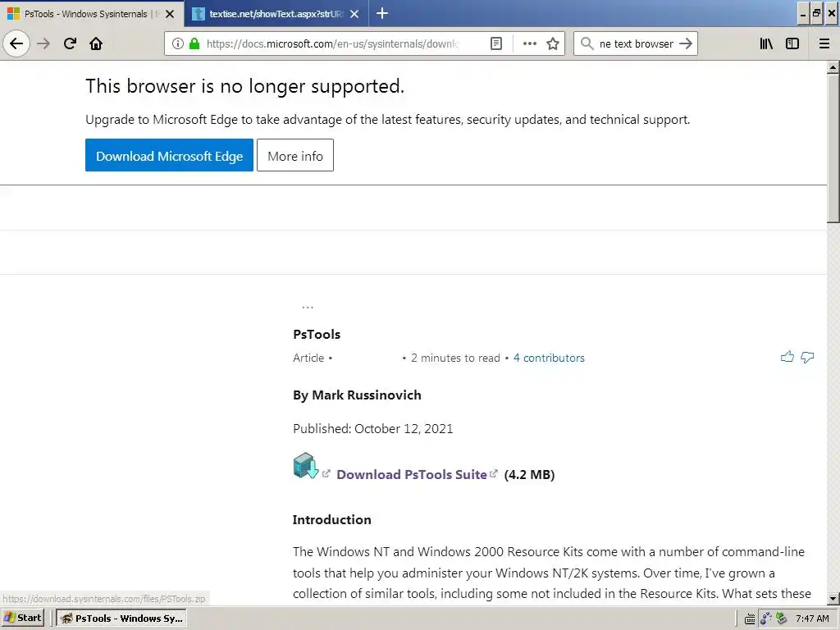Reload the current page
Viewport: 840px width, 630px height.
click(70, 43)
